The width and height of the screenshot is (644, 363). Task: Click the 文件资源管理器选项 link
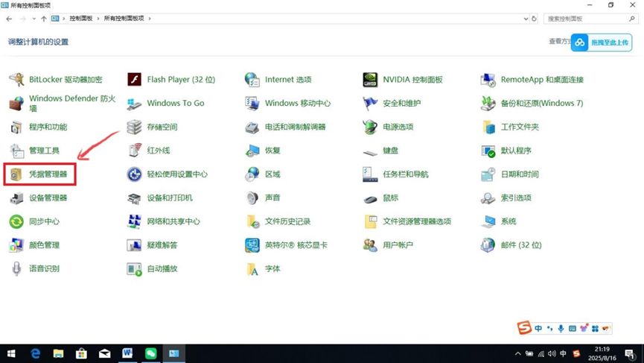point(417,221)
